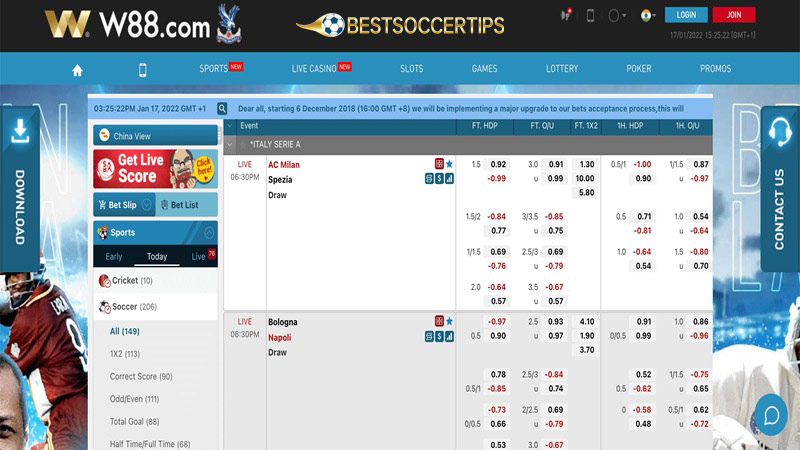Open the announcements megaphone icon in header
800x450 pixels.
coord(565,15)
